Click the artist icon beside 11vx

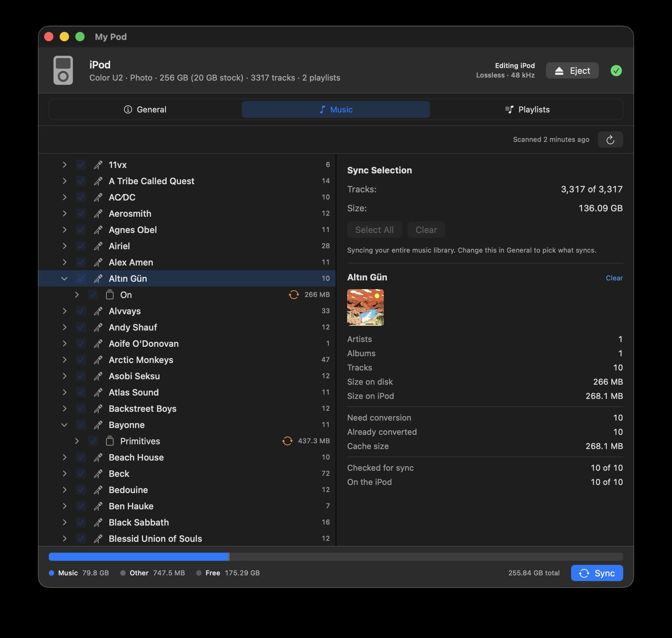click(98, 165)
